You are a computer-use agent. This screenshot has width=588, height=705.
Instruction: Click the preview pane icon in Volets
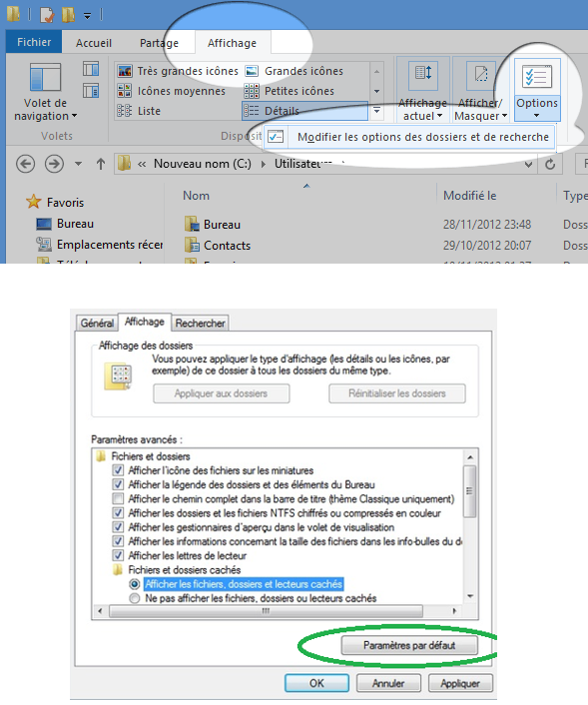tap(91, 69)
